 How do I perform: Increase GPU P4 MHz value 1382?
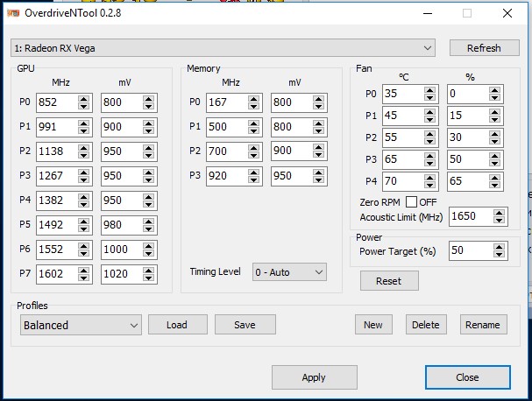83,197
